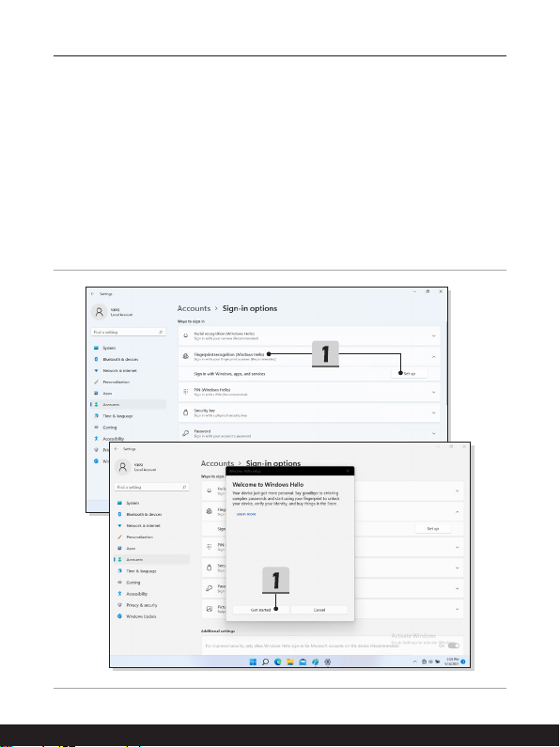Image resolution: width=560 pixels, height=747 pixels.
Task: Click Cancel in Windows Hello setup
Action: tap(319, 610)
